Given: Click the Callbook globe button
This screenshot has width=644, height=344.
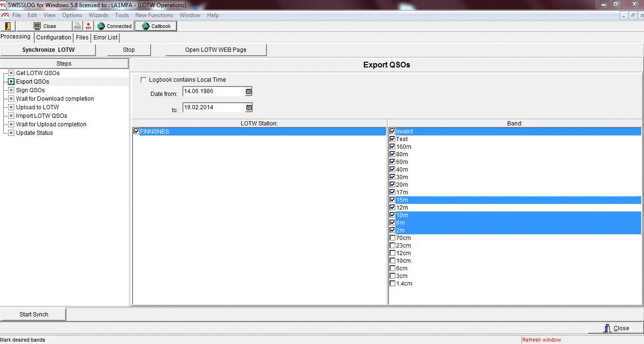Looking at the screenshot, I should point(156,26).
